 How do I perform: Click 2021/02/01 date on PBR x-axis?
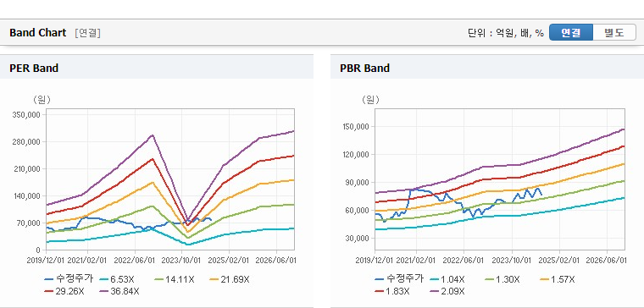point(416,261)
